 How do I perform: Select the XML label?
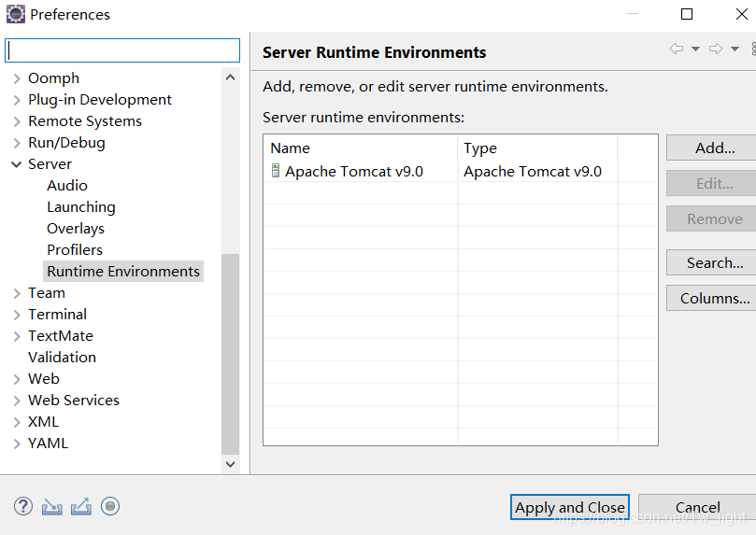coord(43,422)
